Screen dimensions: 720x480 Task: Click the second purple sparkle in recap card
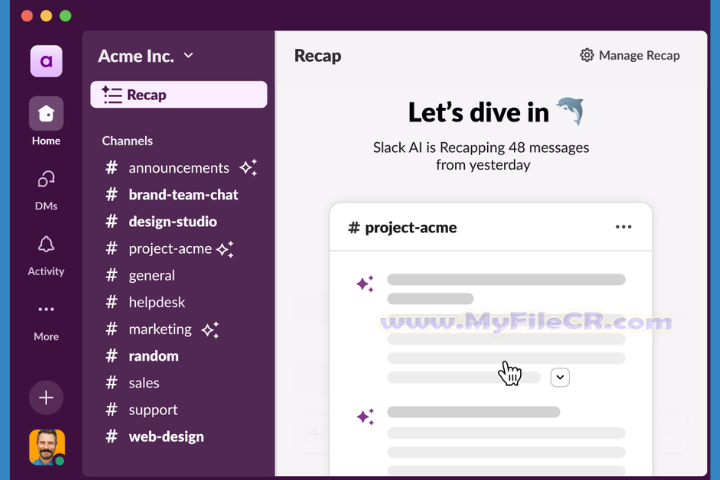(x=366, y=417)
